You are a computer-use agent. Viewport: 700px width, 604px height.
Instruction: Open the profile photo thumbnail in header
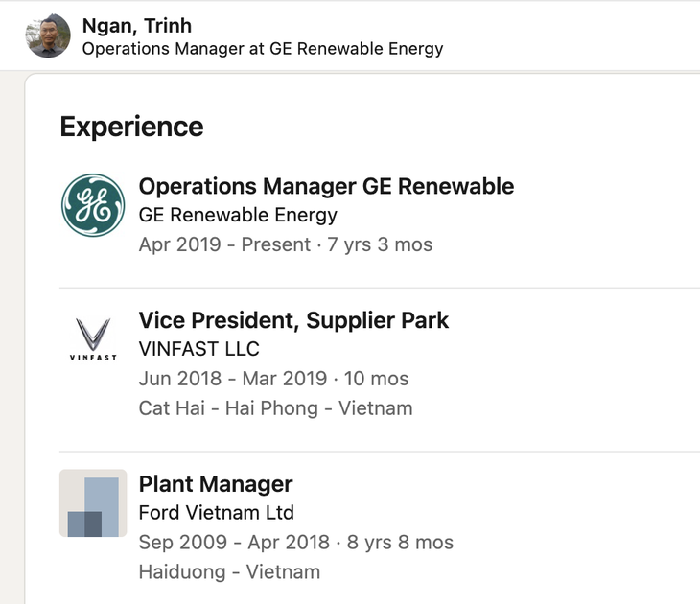tap(48, 35)
